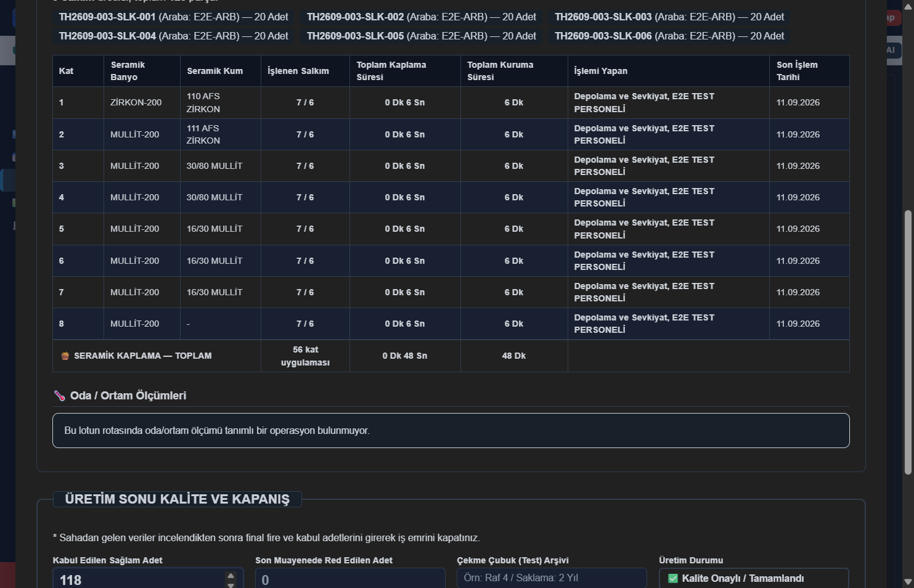Click the thermometer icon beside Oda / Ortam Ölçümleri

[x=59, y=396]
